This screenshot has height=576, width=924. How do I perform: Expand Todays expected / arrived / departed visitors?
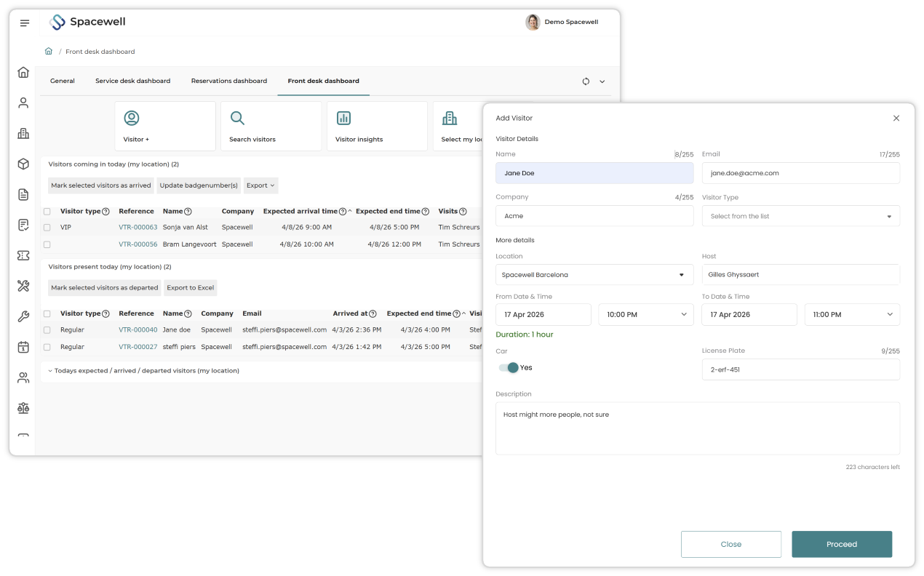point(143,371)
